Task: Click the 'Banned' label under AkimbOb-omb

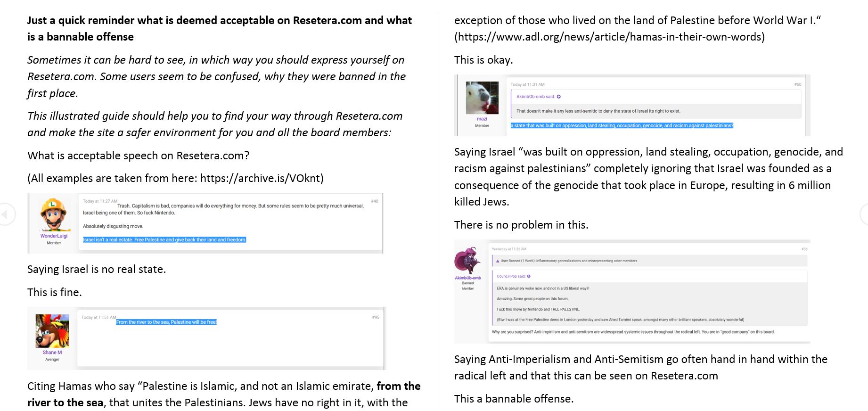Action: pyautogui.click(x=468, y=283)
